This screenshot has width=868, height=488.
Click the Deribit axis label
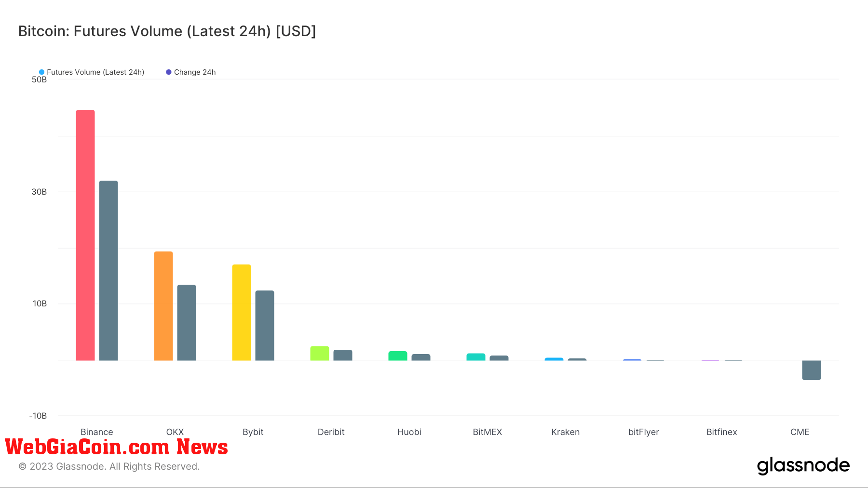click(x=331, y=432)
